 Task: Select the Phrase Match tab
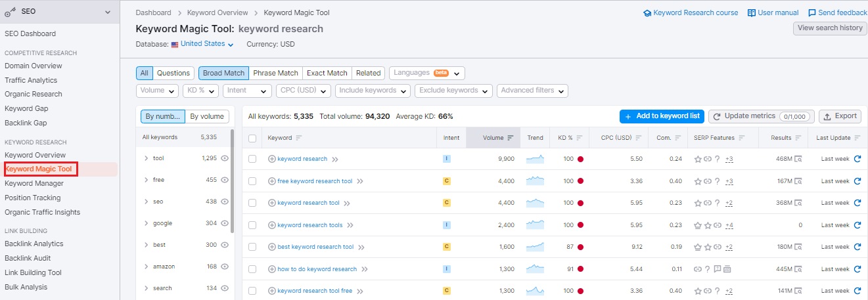[275, 73]
